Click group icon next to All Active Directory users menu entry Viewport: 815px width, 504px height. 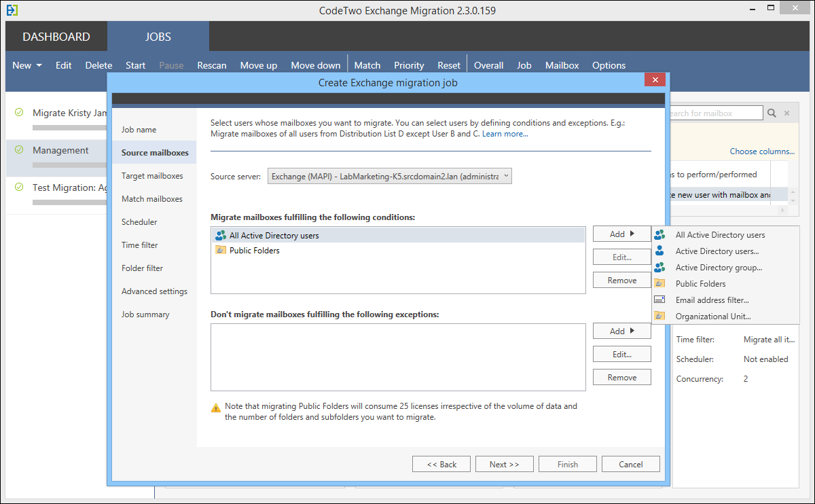pos(659,235)
